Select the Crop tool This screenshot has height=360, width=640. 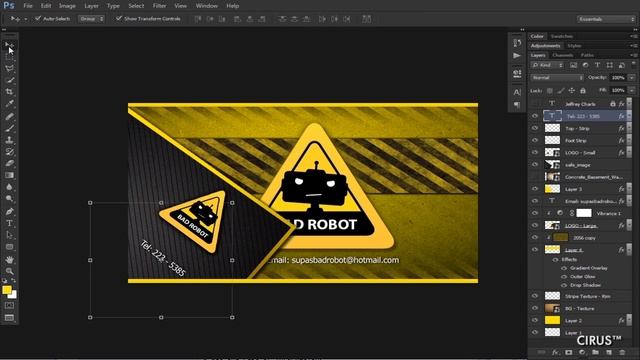pos(9,92)
